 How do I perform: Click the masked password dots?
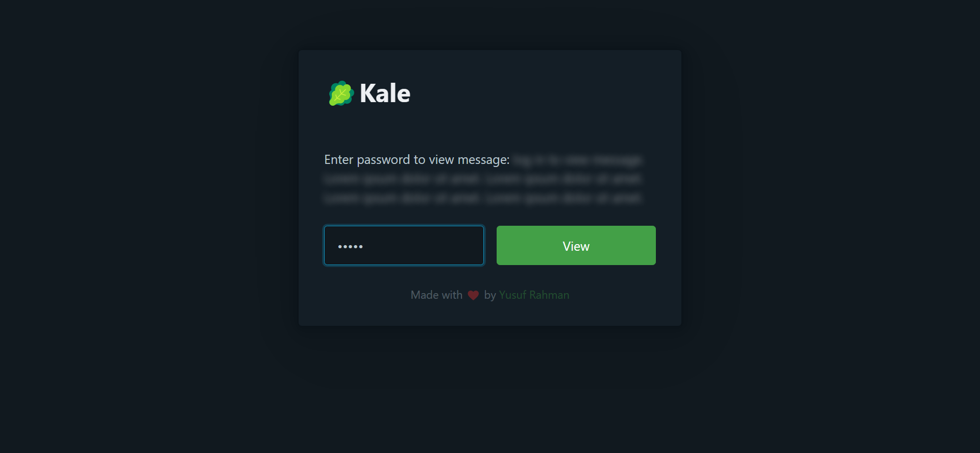coord(350,247)
